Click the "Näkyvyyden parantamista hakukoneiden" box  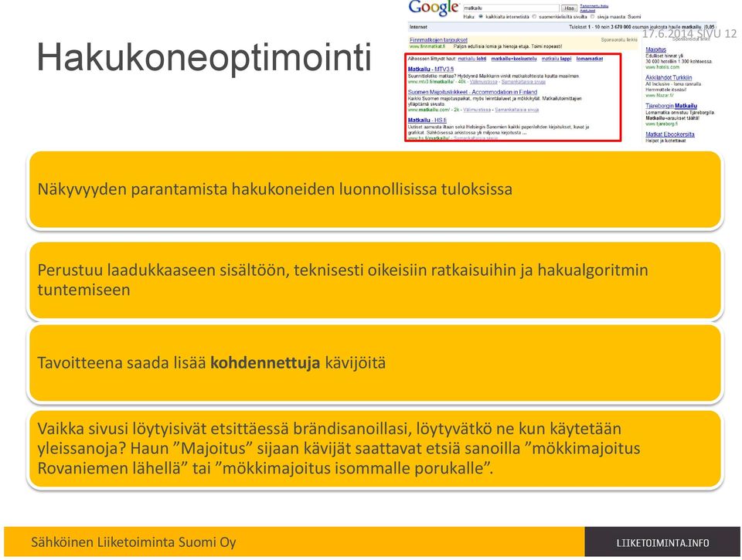[x=375, y=190]
